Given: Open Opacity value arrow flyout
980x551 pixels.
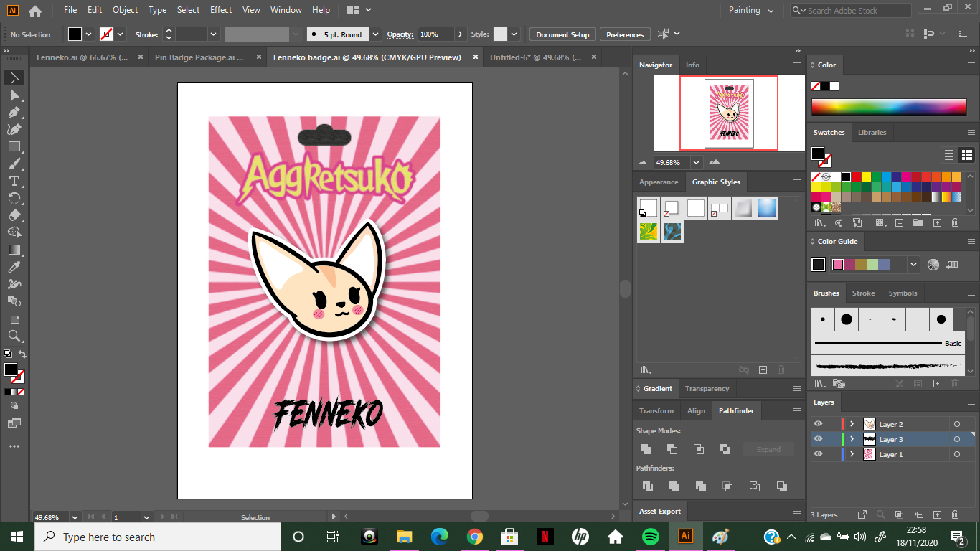Looking at the screenshot, I should 460,34.
